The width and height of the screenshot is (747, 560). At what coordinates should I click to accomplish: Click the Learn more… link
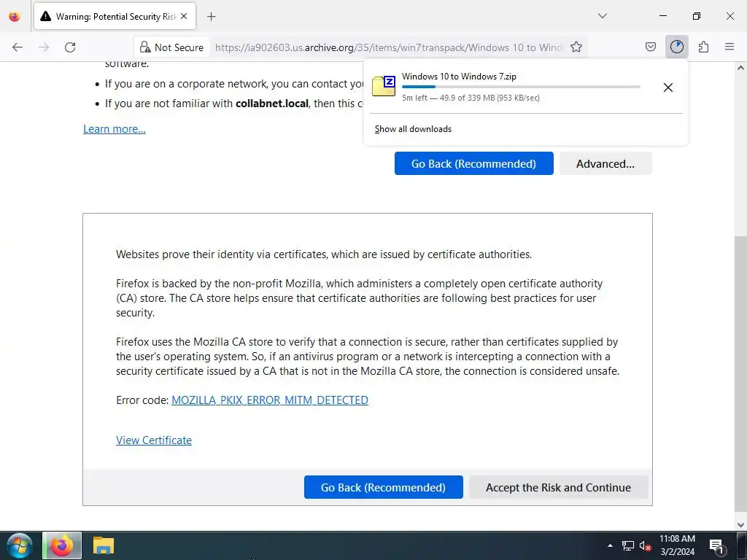[115, 129]
